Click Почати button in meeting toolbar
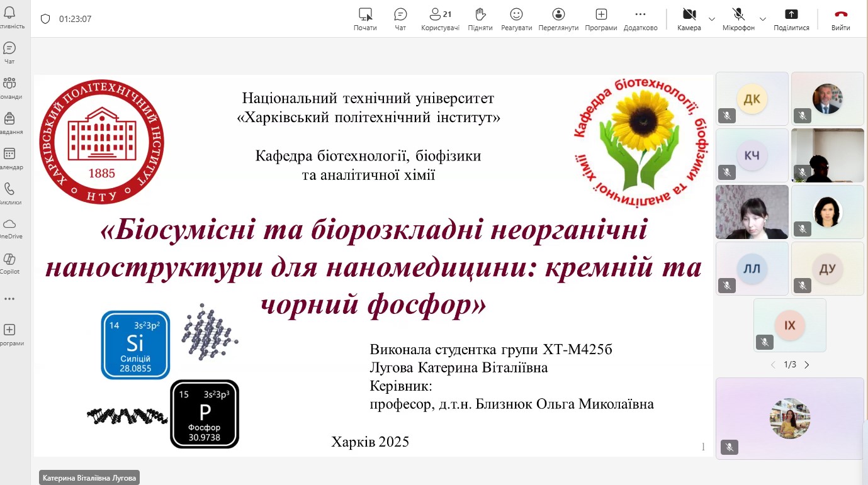868x485 pixels. [x=365, y=18]
